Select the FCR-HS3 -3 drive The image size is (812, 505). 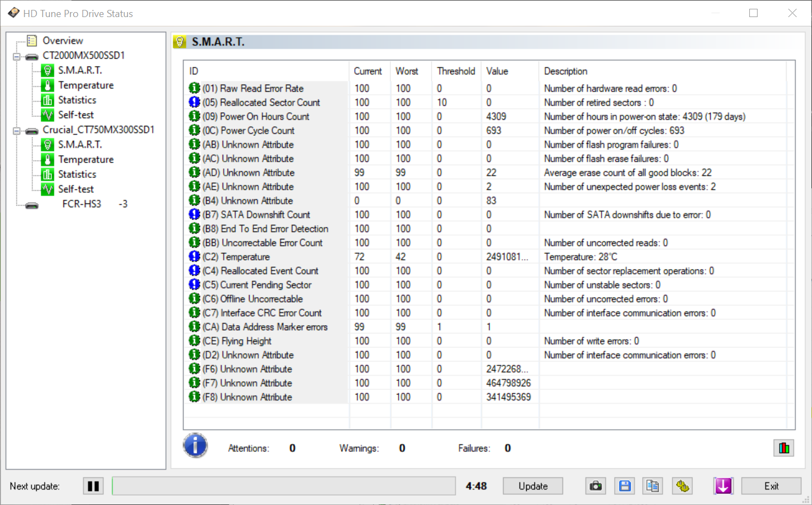point(95,204)
